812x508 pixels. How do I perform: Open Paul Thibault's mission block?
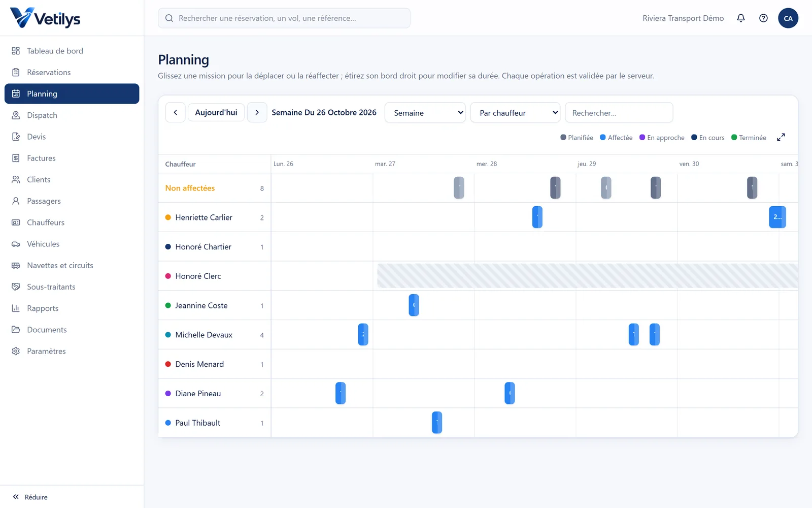click(x=437, y=423)
